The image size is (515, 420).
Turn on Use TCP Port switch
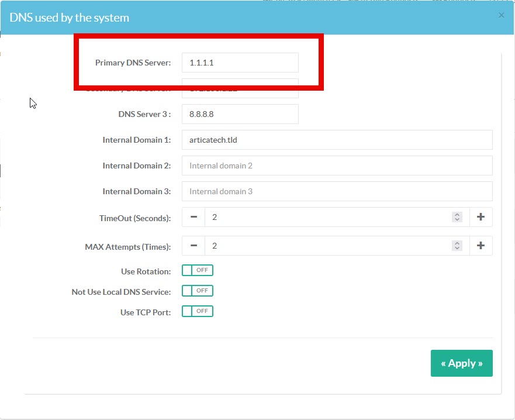coord(198,311)
